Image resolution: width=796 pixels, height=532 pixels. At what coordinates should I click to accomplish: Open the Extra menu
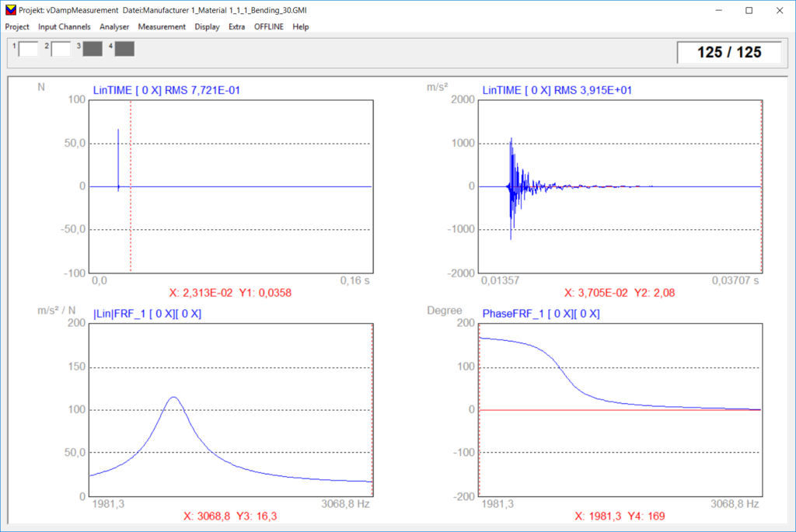[237, 26]
